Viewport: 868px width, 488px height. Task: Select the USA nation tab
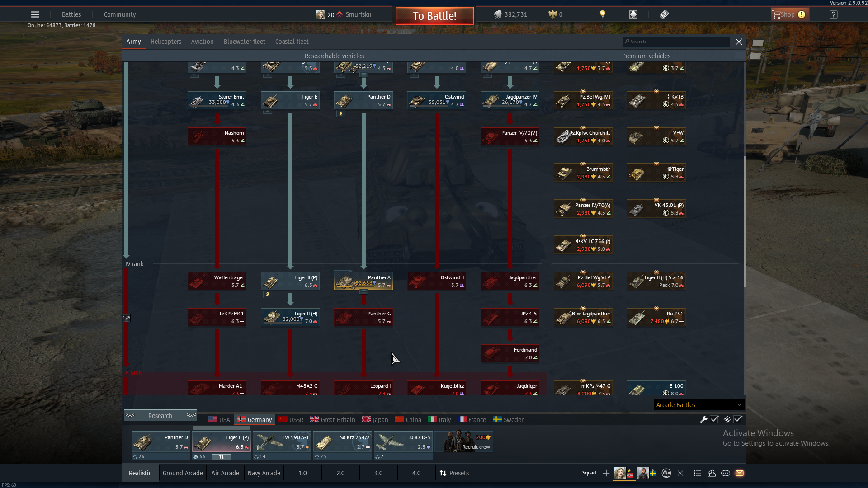pos(219,420)
